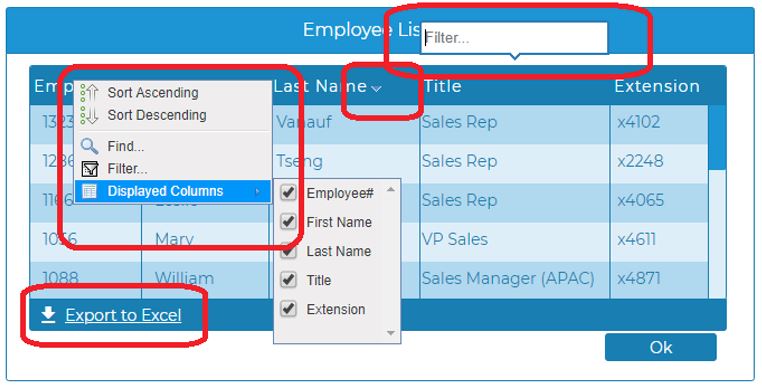Click the Sort Descending arrow icon
The height and width of the screenshot is (387, 762).
point(90,115)
